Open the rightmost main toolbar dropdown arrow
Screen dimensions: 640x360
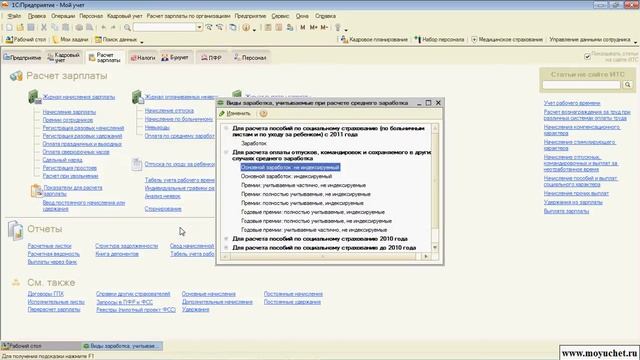click(x=346, y=29)
